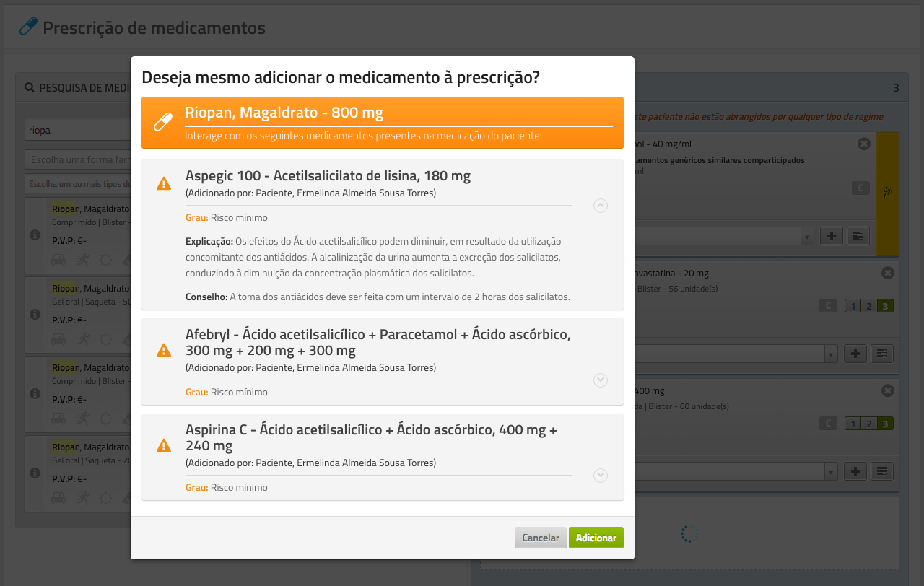924x586 pixels.
Task: Click the magnifier icon in the PESQUISA panel header
Action: pyautogui.click(x=30, y=87)
